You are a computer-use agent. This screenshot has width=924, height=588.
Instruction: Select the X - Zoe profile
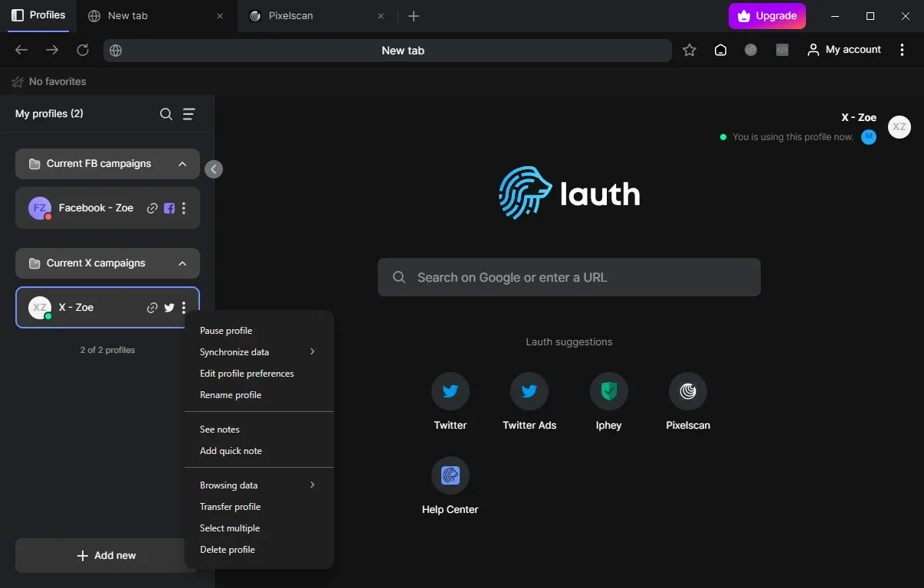click(107, 307)
